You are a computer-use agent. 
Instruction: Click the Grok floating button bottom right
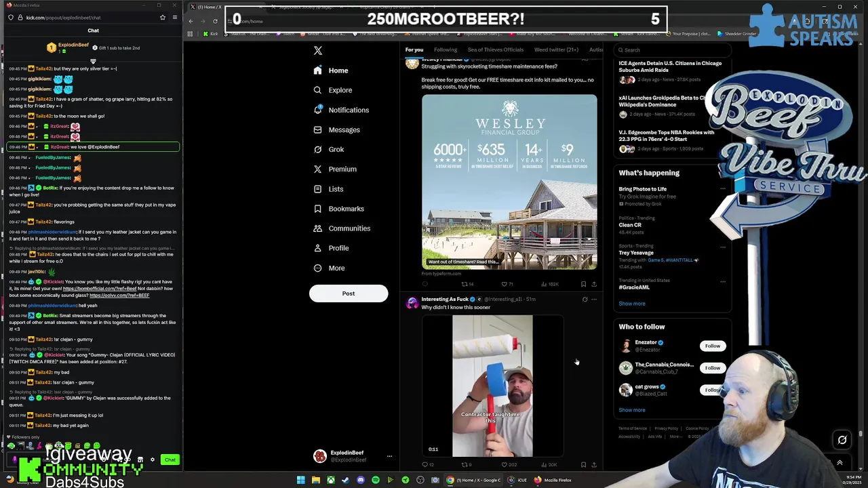click(x=842, y=440)
